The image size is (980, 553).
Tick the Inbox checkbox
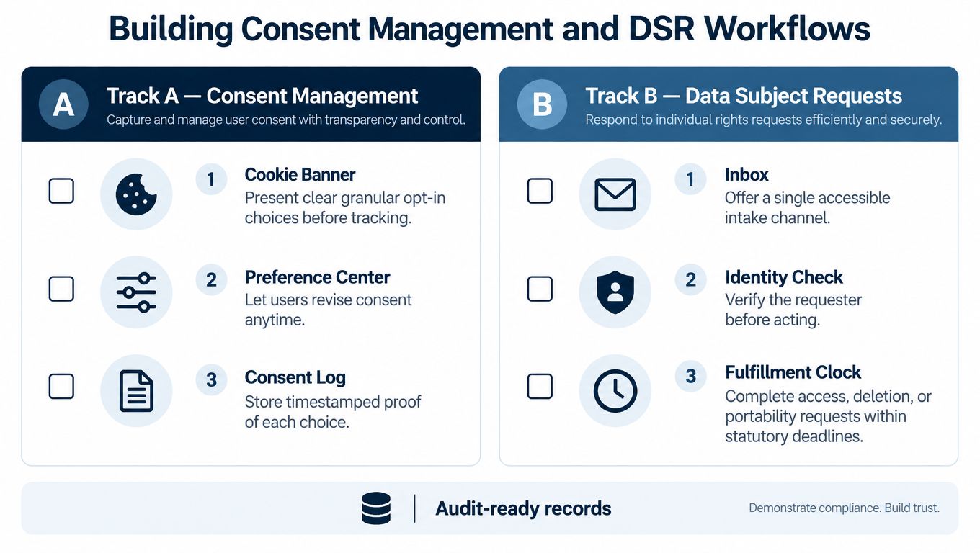[540, 191]
